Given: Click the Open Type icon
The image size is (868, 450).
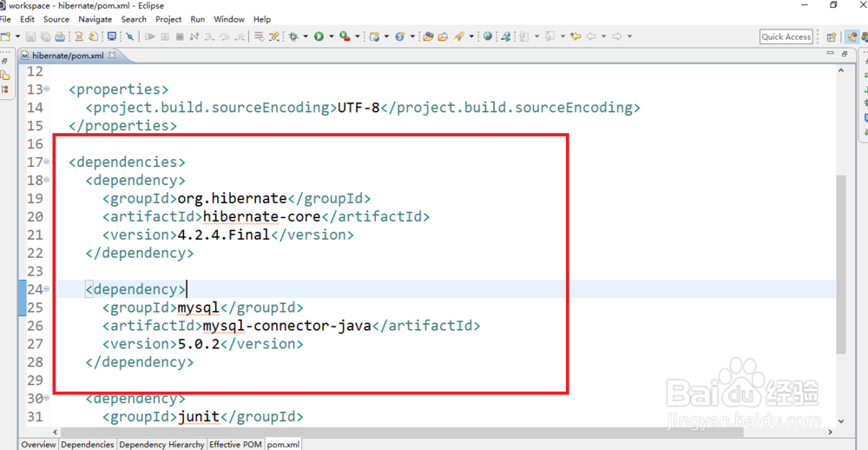Looking at the screenshot, I should click(427, 36).
